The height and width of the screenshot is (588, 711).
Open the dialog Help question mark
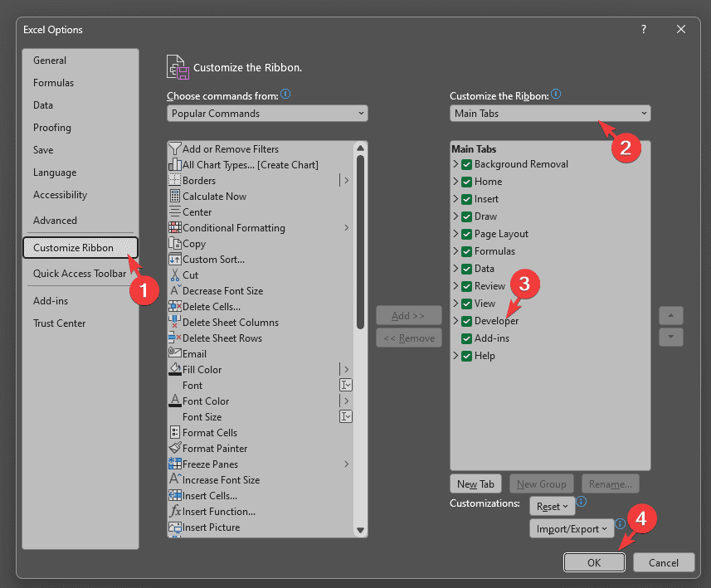coord(644,29)
